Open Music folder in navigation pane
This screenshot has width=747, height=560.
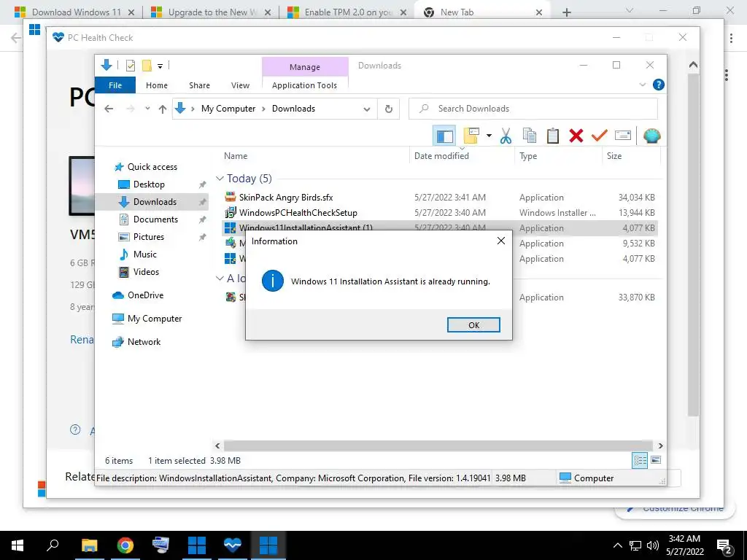tap(145, 254)
